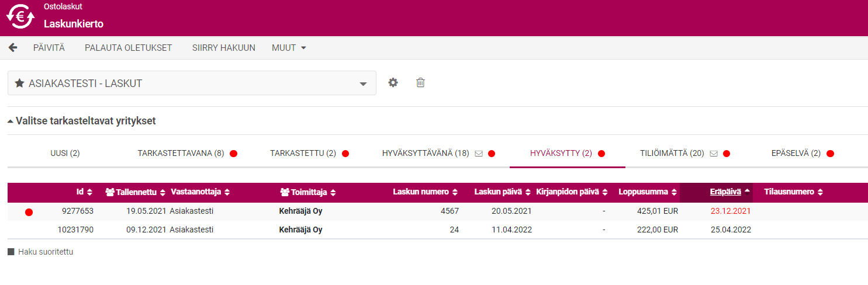The width and height of the screenshot is (868, 285).
Task: Click envelope icon on Hyväksyttävänä tab
Action: pos(478,154)
